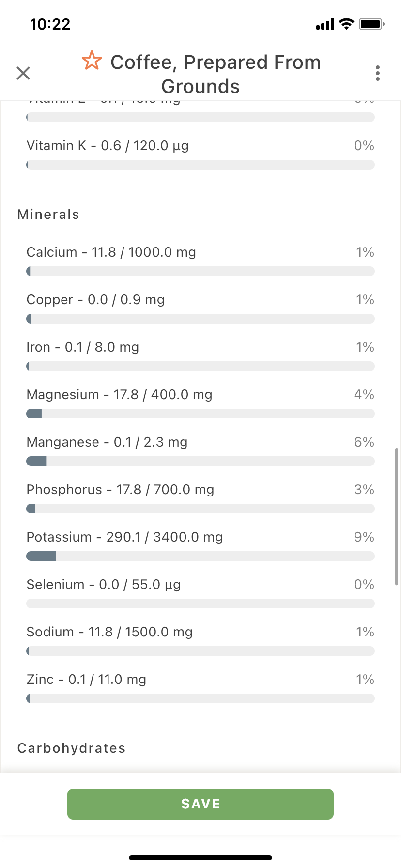
Task: Tap the Manganese progress bar
Action: tap(200, 461)
